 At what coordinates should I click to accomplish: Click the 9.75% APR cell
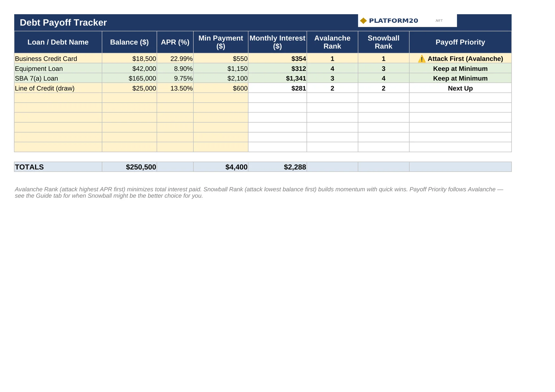[175, 78]
